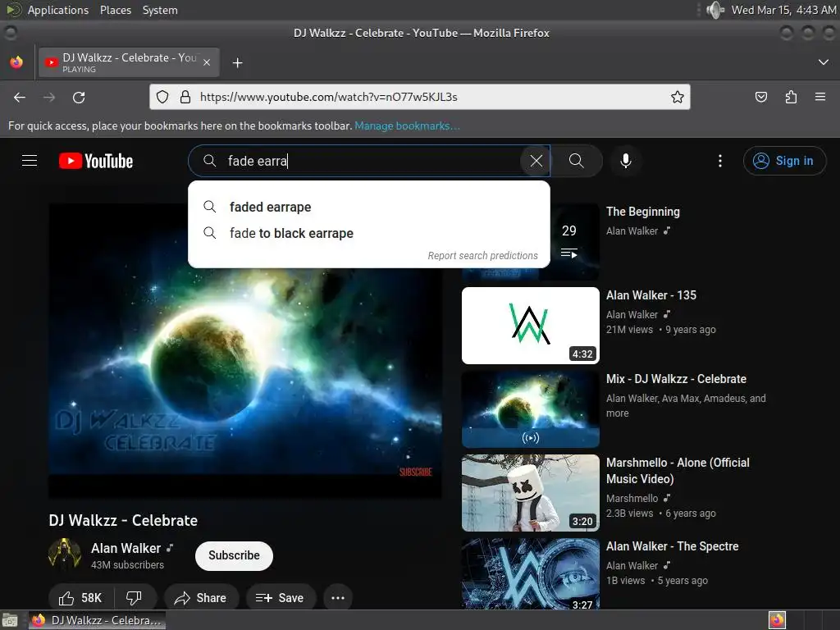Open more actions ellipsis below video
The image size is (840, 630).
point(337,598)
